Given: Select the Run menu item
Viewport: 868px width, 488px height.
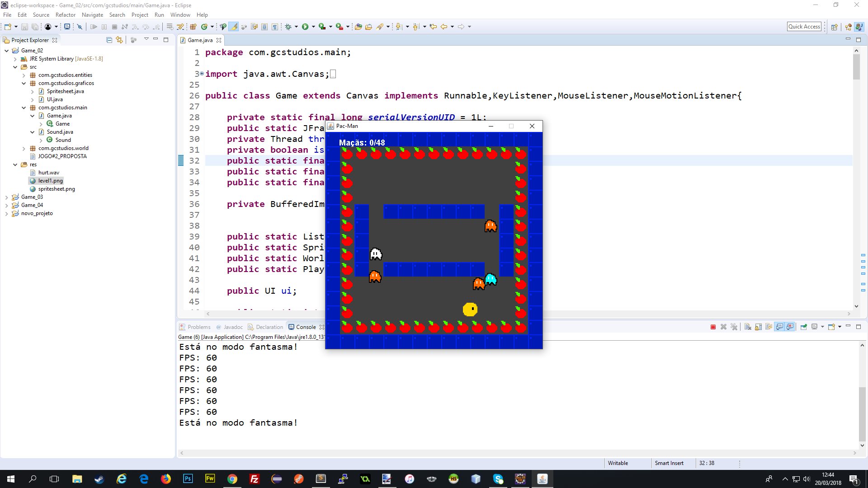Looking at the screenshot, I should click(x=159, y=15).
